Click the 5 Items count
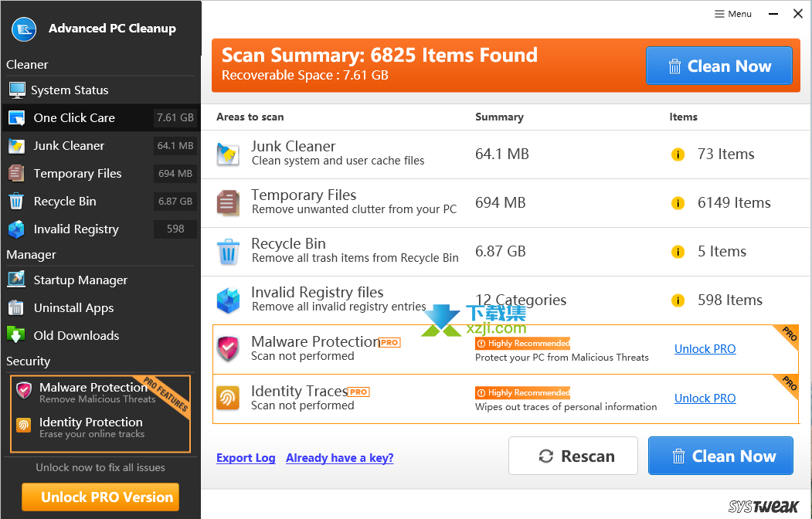The height and width of the screenshot is (519, 812). (x=722, y=252)
